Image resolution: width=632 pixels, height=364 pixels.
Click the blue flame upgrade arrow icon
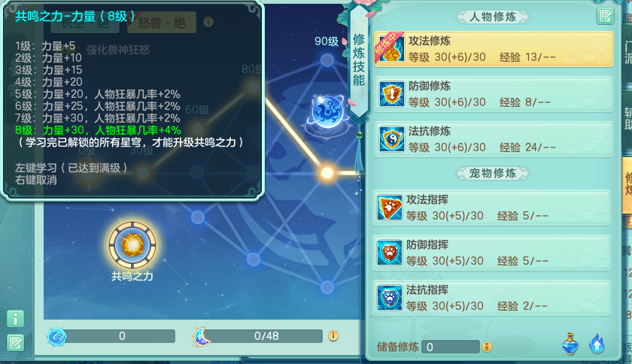(597, 344)
